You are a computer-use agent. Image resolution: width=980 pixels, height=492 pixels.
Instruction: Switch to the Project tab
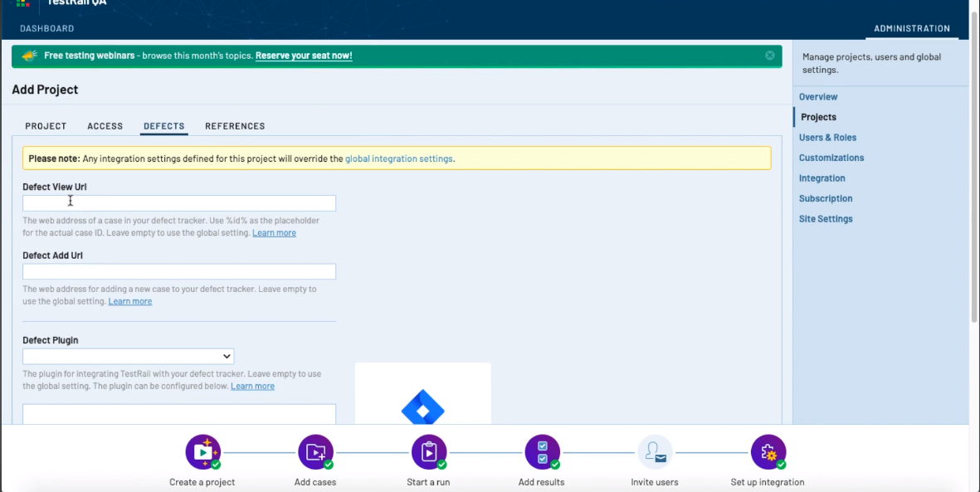coord(46,126)
